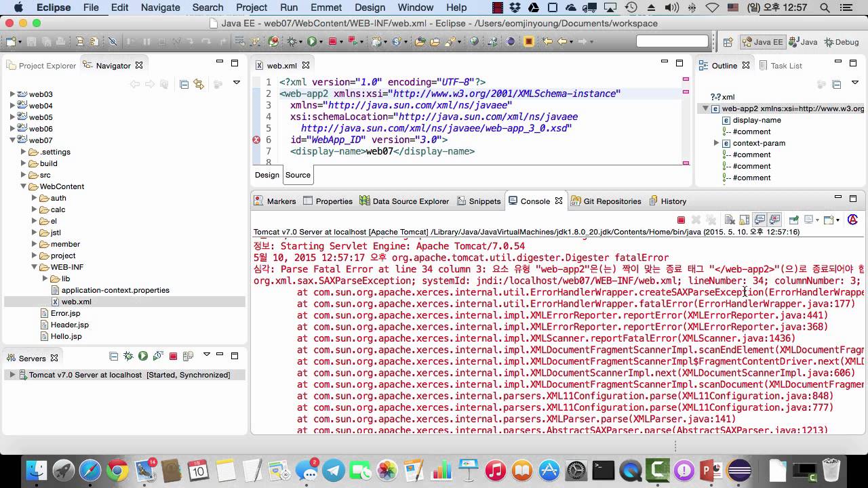Open Terminal from the Dock
Screen dimensions: 868x488
pyautogui.click(x=603, y=470)
